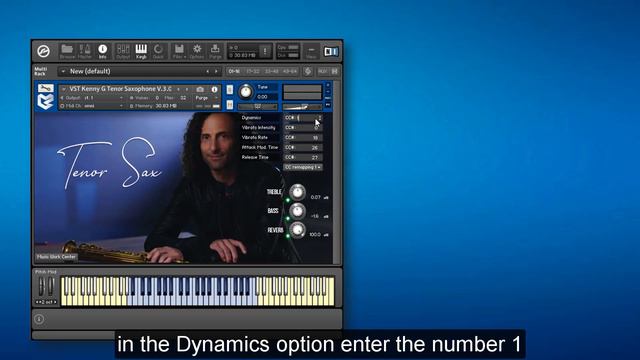Open the Browse folder panel
The height and width of the screenshot is (360, 640).
click(67, 51)
